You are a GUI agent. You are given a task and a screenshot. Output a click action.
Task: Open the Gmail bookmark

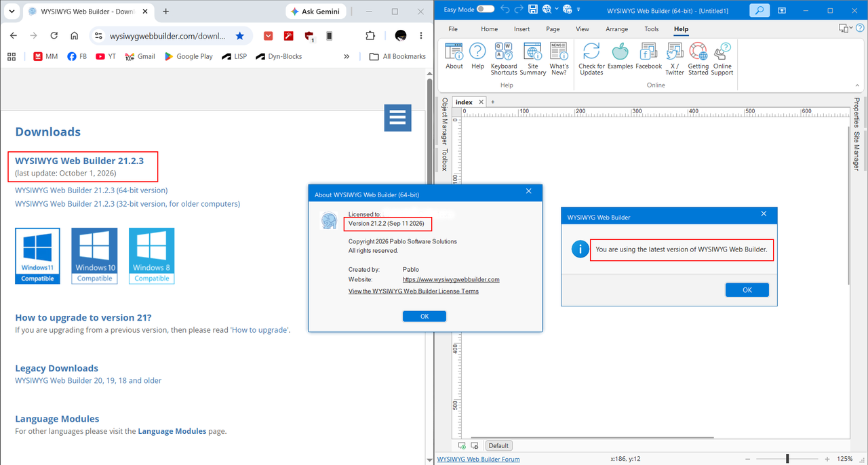coord(140,56)
